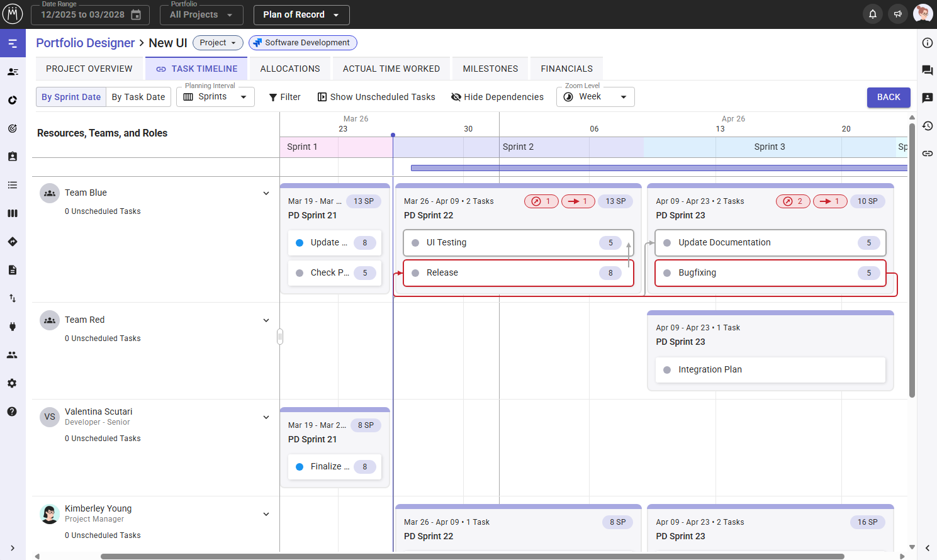Collapse the Team Blue row
The height and width of the screenshot is (560, 937).
click(x=266, y=193)
